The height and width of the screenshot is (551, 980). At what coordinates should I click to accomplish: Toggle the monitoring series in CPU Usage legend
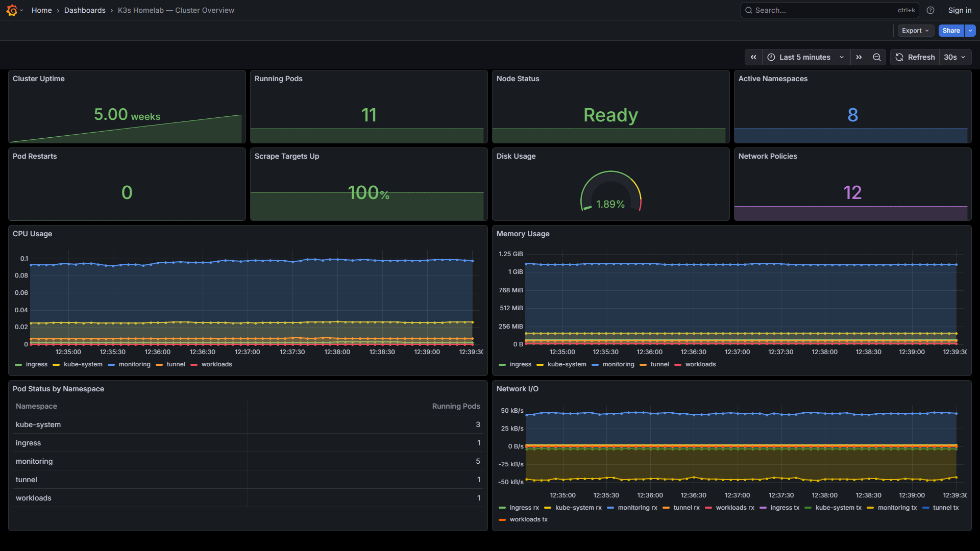pos(134,364)
